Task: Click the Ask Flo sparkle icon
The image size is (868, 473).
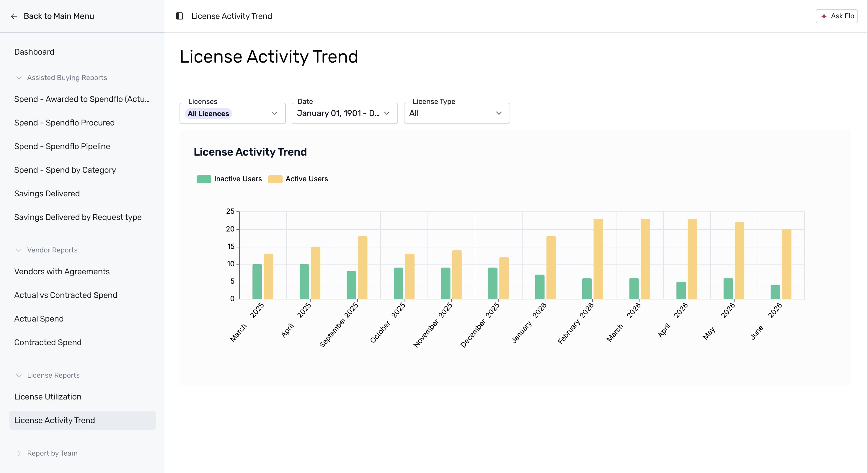Action: click(x=824, y=16)
